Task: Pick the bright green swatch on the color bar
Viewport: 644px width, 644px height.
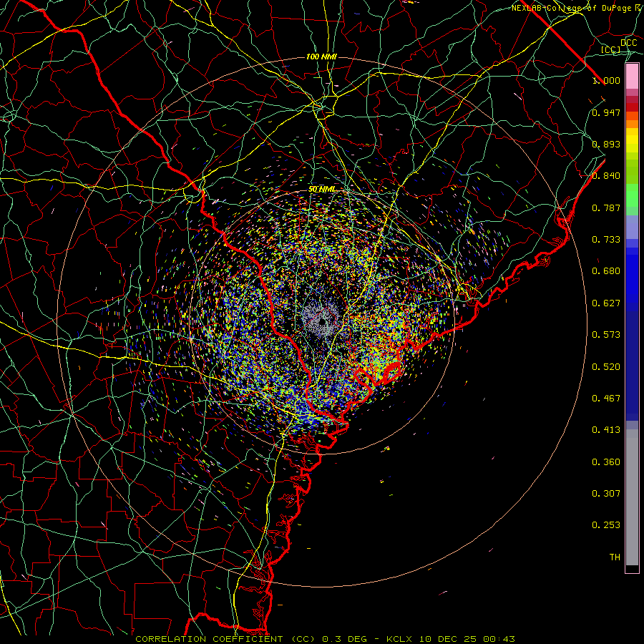Action: click(x=632, y=195)
